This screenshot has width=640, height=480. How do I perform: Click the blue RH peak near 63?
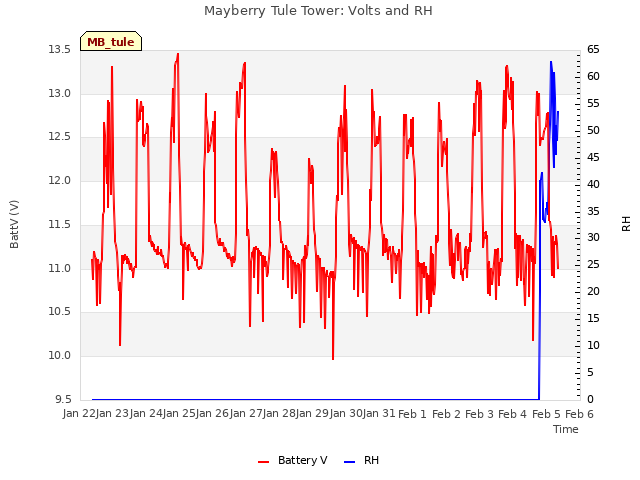[551, 62]
